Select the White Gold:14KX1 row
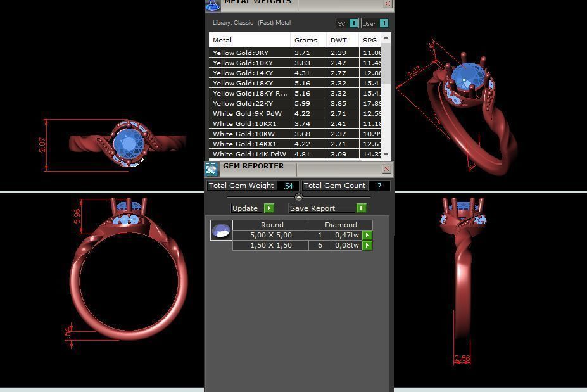This screenshot has height=392, width=587. 294,144
